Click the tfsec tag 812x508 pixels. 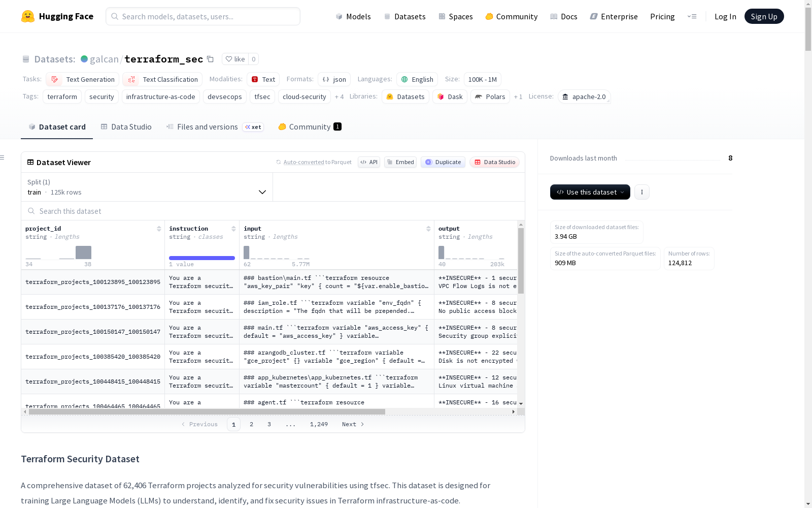pyautogui.click(x=262, y=97)
